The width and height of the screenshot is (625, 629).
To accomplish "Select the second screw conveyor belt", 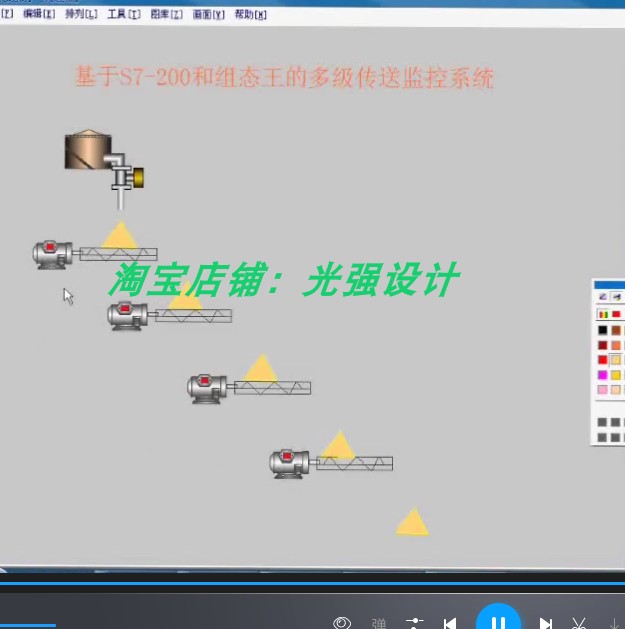I will tap(193, 316).
